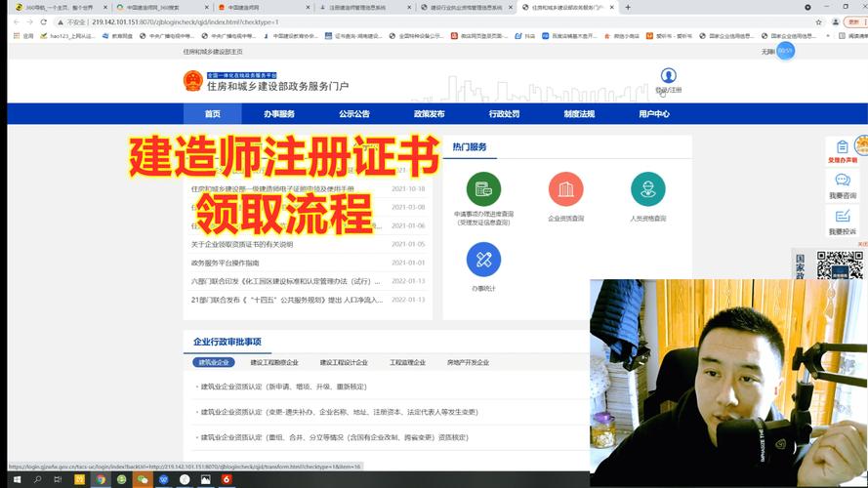Screen dimensions: 868x488
Task: Open the 微信小商店 bookmark
Action: pyautogui.click(x=621, y=36)
